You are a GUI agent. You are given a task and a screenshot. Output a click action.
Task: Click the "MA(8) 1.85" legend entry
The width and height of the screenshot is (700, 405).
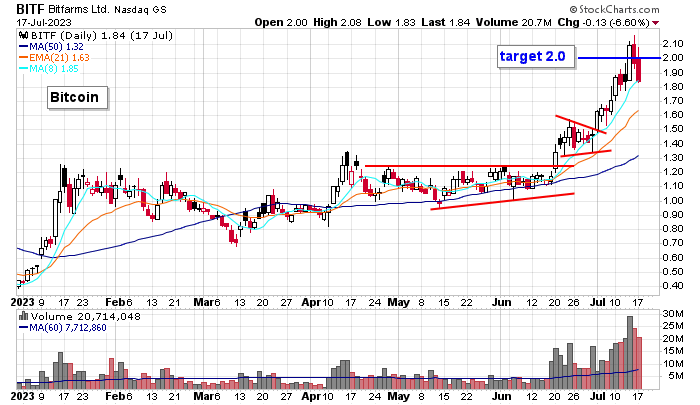pyautogui.click(x=54, y=69)
